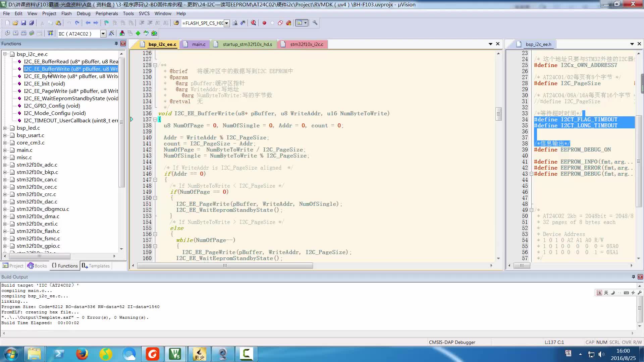
Task: Open target dropdown IIC ( AT24C02 )
Action: click(x=103, y=34)
